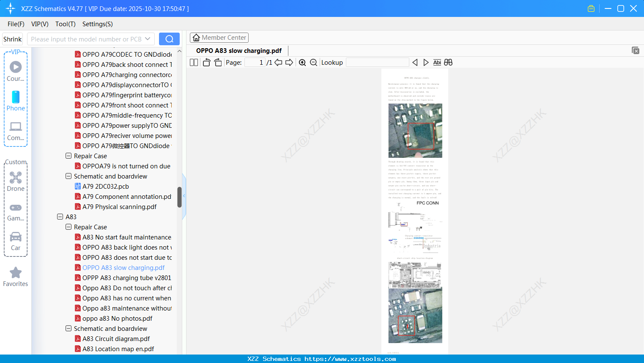
Task: Collapse A83 Schematic and boardview folder
Action: point(69,328)
